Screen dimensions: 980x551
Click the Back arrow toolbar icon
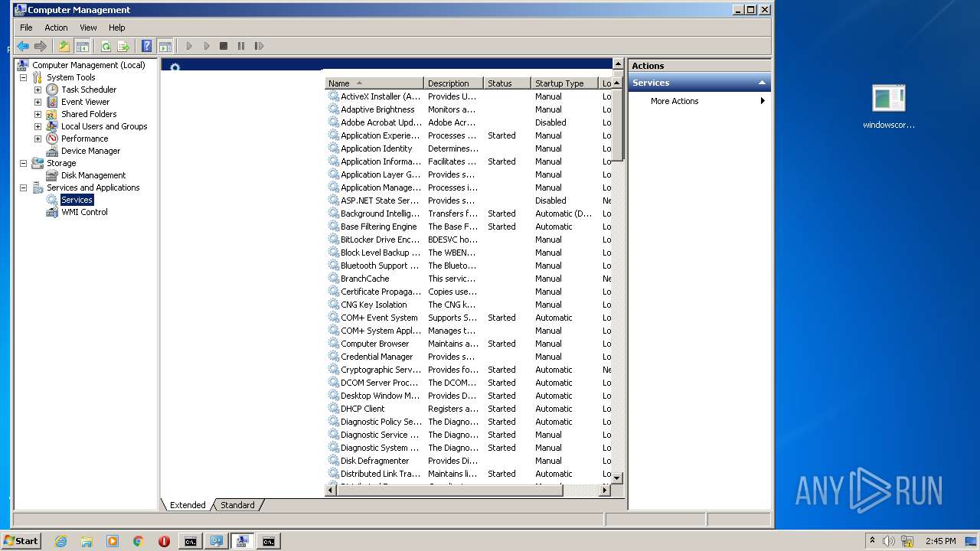[23, 46]
